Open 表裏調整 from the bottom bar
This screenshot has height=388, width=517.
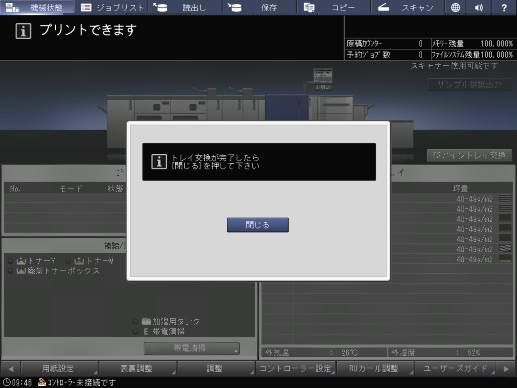point(138,368)
